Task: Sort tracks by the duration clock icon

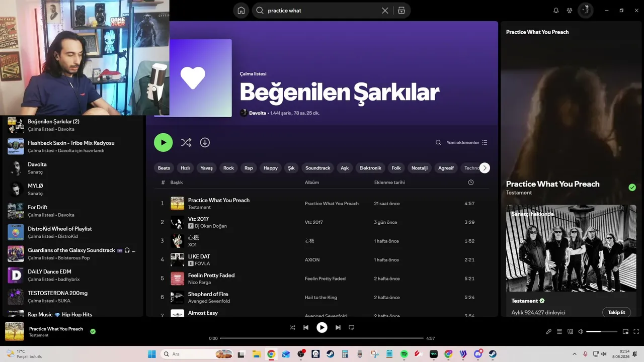Action: (471, 183)
